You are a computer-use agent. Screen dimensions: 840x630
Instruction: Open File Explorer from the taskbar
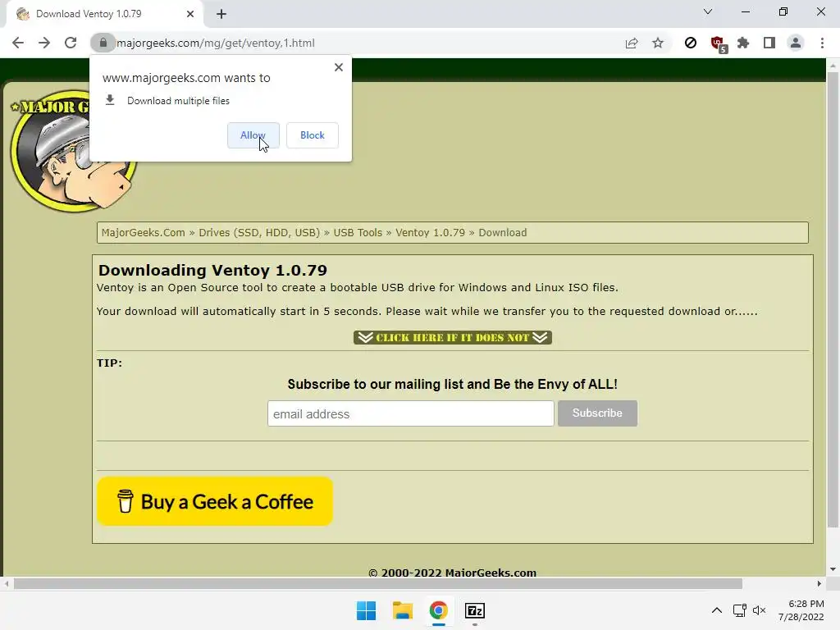click(402, 610)
